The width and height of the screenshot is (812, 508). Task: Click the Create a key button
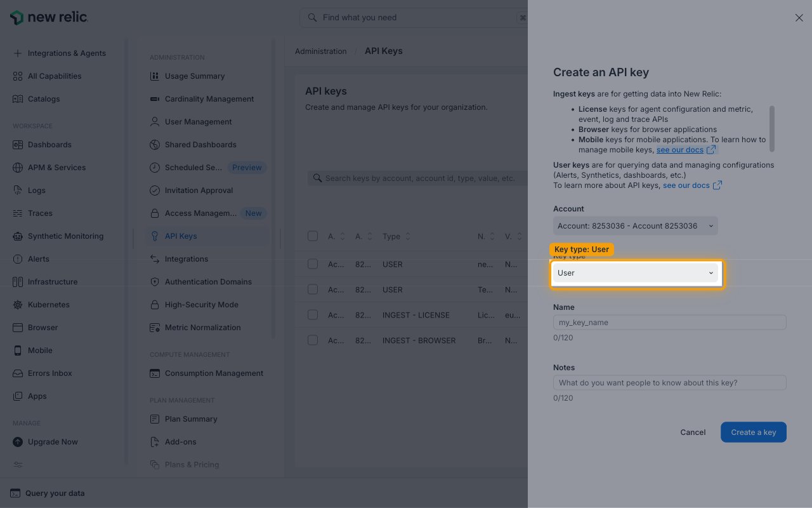[754, 432]
